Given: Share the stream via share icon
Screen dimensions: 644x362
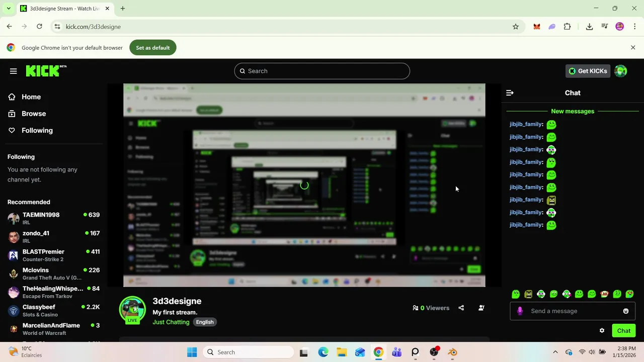Looking at the screenshot, I should click(461, 308).
